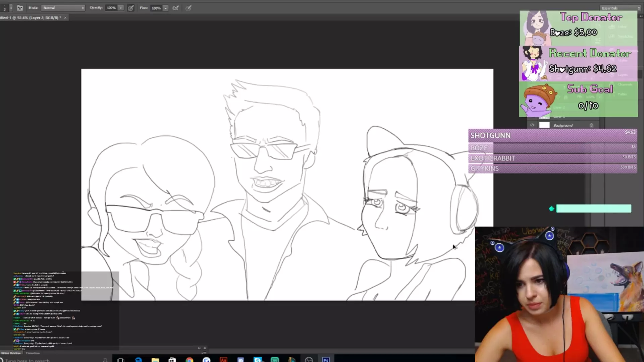The image size is (644, 362).
Task: Select the Untitled-1 document tab
Action: 31,18
